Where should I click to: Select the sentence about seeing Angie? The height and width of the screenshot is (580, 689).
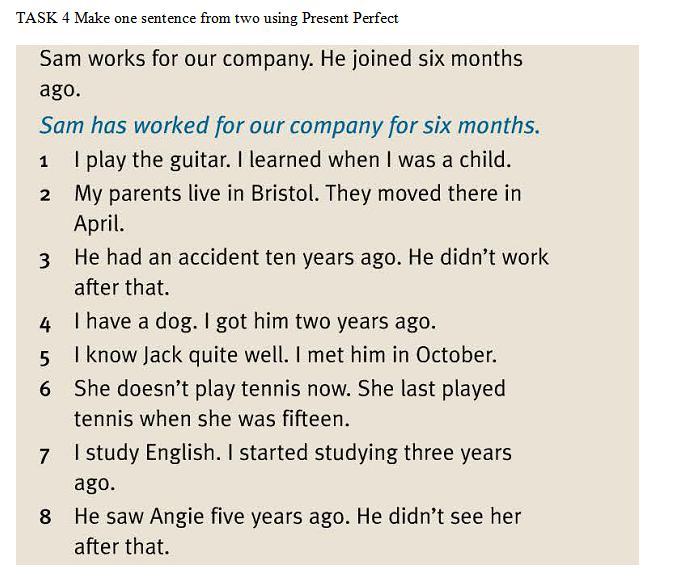click(297, 532)
